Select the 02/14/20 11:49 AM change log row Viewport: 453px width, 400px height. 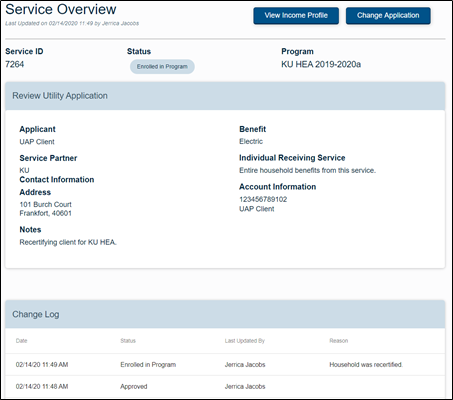tap(225, 365)
